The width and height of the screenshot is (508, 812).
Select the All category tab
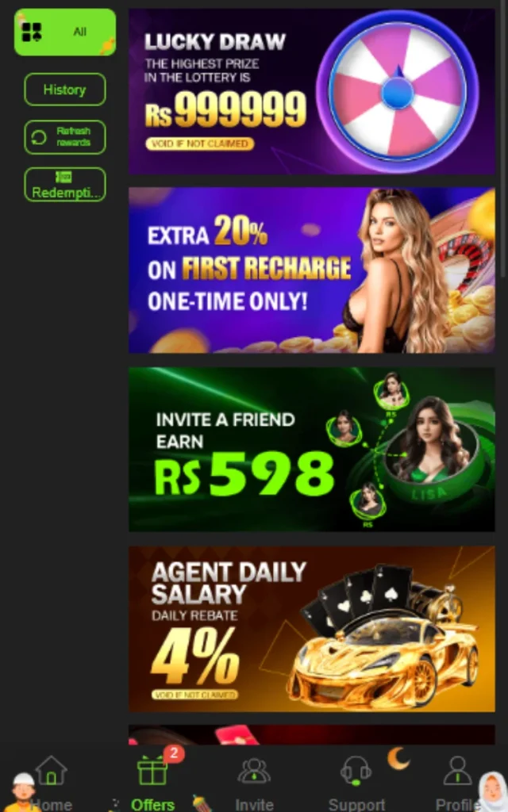65,32
